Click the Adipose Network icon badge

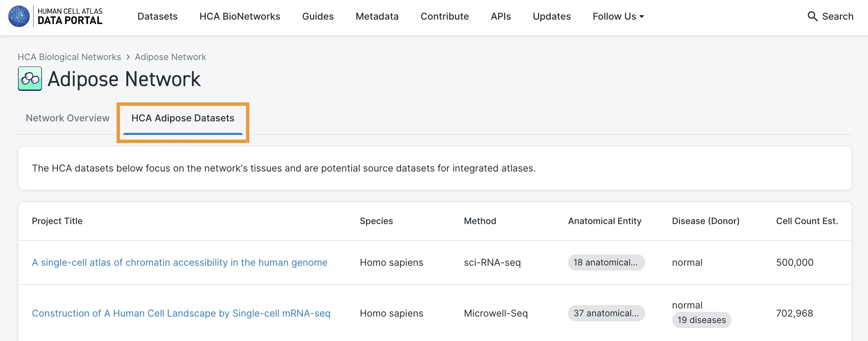point(30,79)
